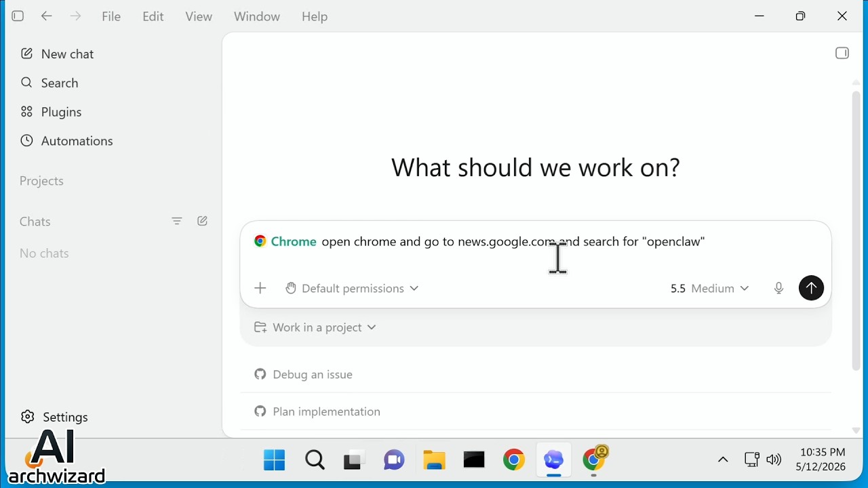Click the vertical scrollbar thumb

tap(856, 230)
